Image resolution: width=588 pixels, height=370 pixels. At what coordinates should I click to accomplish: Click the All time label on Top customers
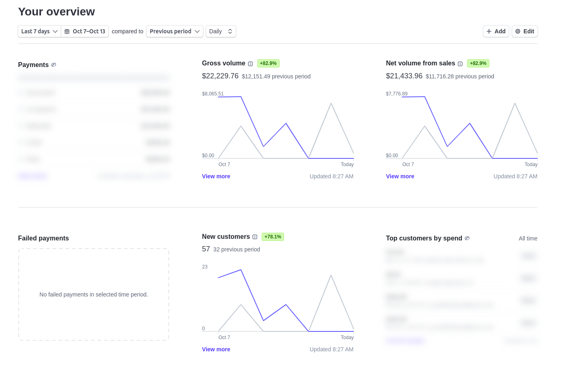[x=528, y=238]
